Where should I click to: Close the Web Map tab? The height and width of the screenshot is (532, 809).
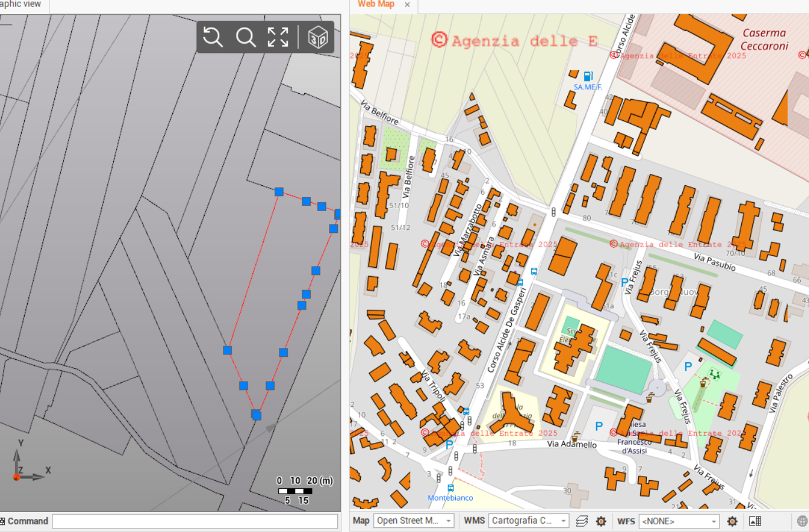[x=407, y=5]
